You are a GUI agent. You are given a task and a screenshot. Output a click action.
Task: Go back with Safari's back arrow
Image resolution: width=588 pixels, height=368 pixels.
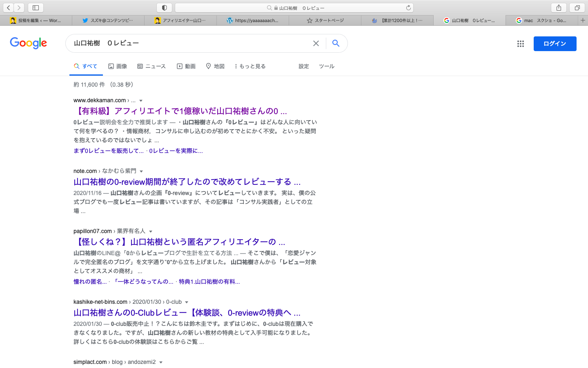point(9,8)
